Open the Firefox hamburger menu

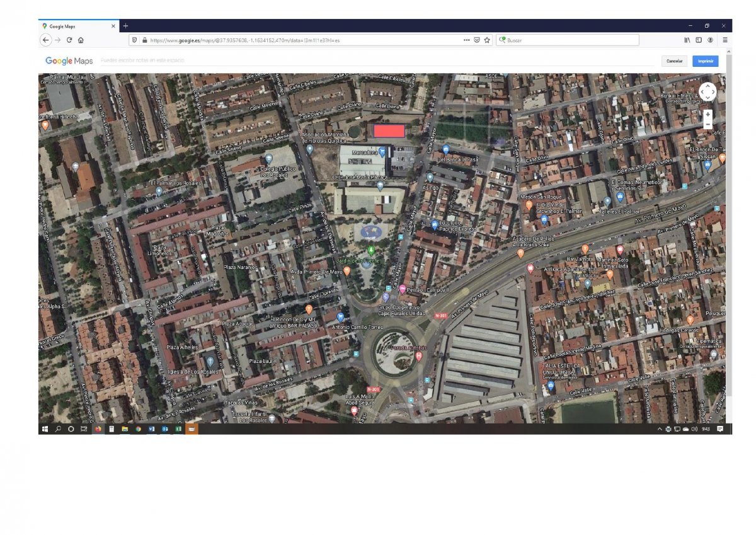click(x=725, y=40)
